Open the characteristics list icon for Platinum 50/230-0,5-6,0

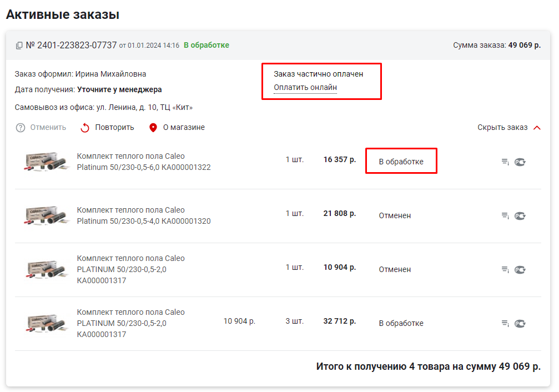point(505,162)
